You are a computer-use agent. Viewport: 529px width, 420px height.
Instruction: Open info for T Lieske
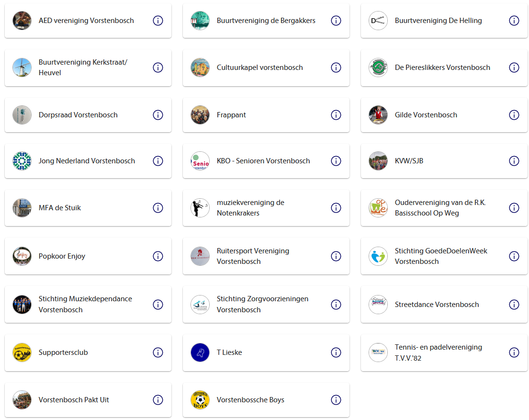pyautogui.click(x=336, y=352)
